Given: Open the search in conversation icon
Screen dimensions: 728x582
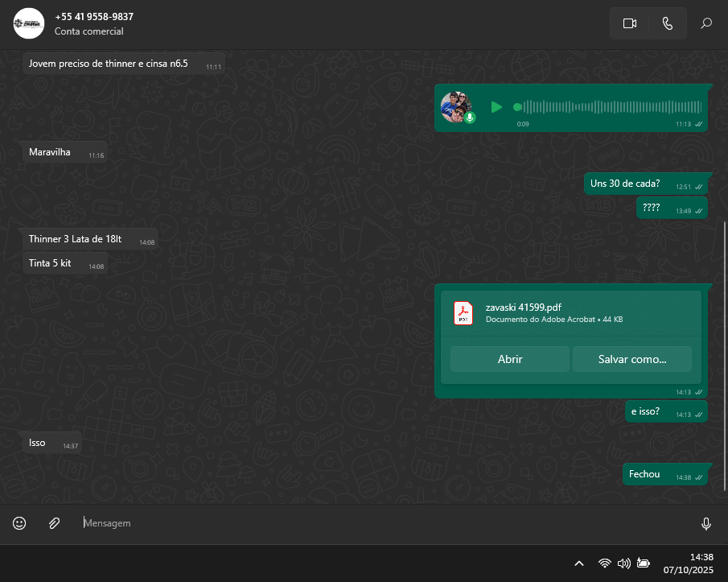Looking at the screenshot, I should click(706, 23).
